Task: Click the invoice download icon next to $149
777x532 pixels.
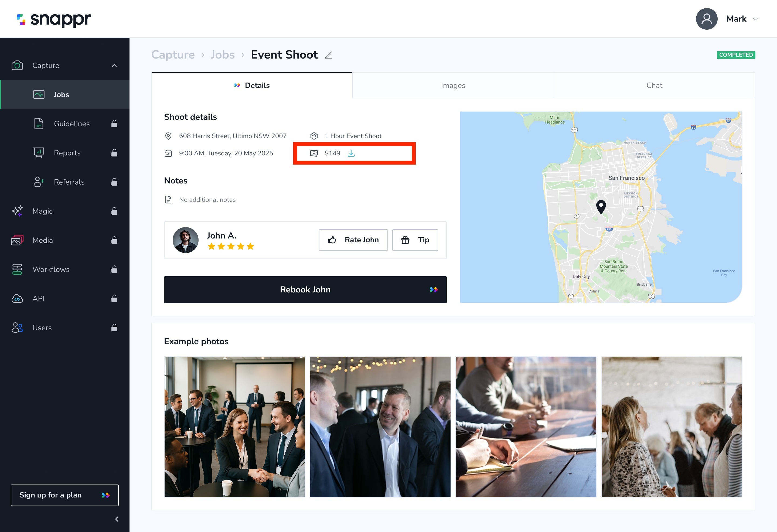Action: 351,153
